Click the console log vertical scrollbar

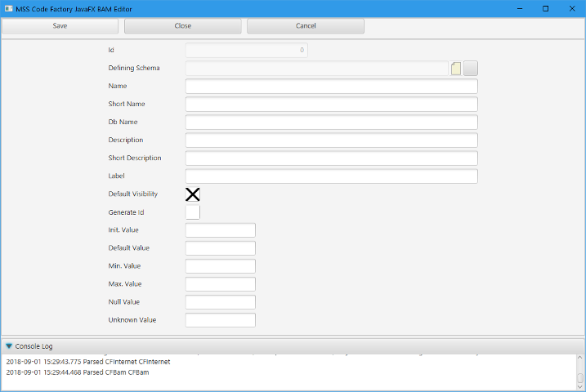point(580,372)
